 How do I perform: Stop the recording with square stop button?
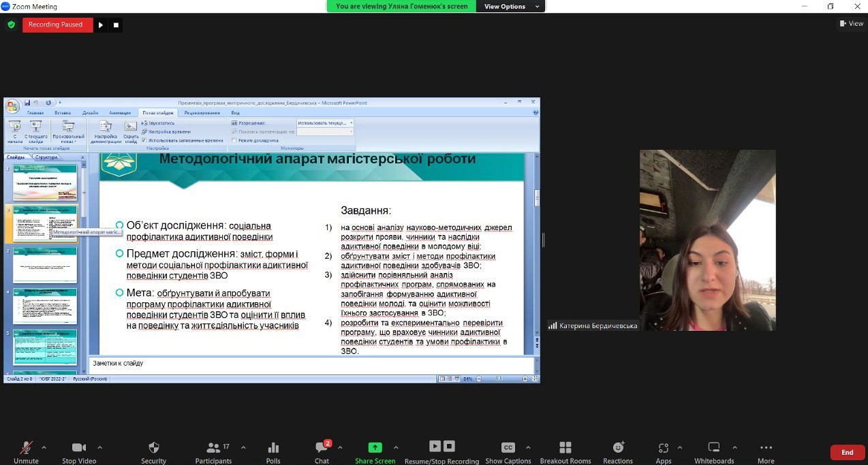click(116, 25)
